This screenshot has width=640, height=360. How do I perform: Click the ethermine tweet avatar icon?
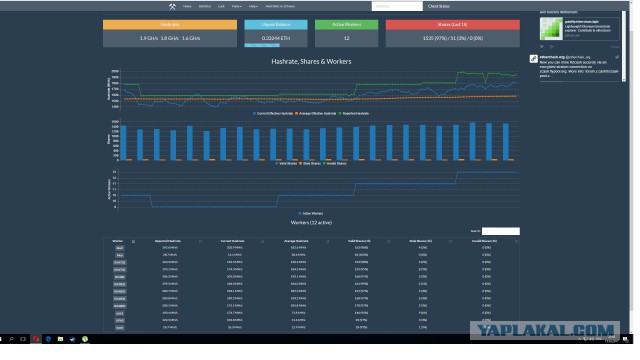pos(533,59)
